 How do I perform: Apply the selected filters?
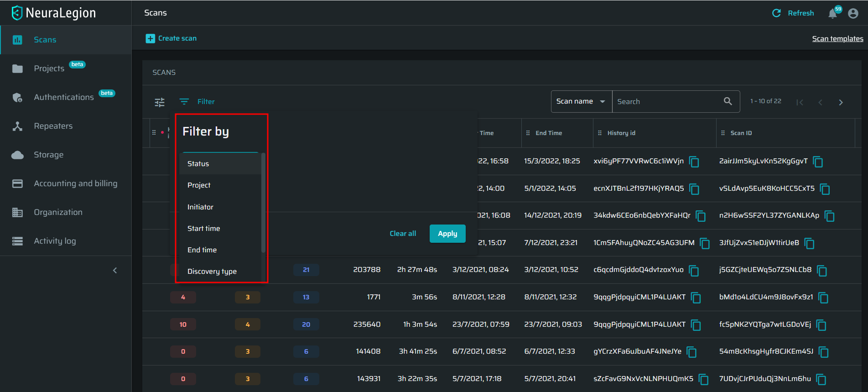447,234
